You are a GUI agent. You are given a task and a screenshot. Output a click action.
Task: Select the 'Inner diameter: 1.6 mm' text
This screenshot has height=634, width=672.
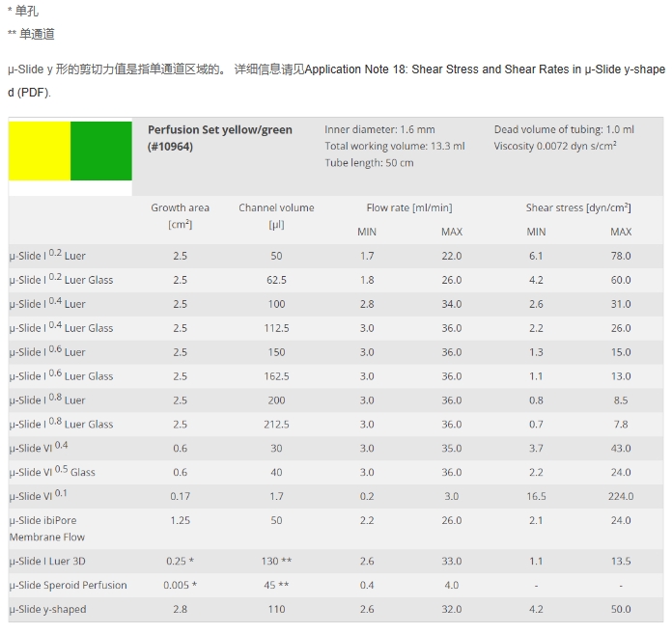[379, 129]
